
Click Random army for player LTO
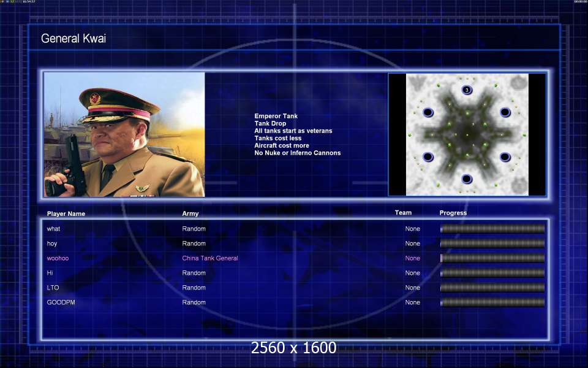(x=194, y=288)
